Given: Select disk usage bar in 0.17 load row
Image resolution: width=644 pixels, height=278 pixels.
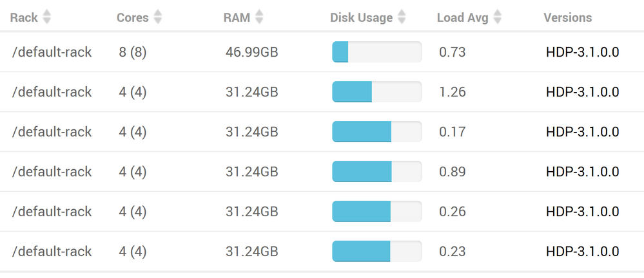Looking at the screenshot, I should [376, 132].
